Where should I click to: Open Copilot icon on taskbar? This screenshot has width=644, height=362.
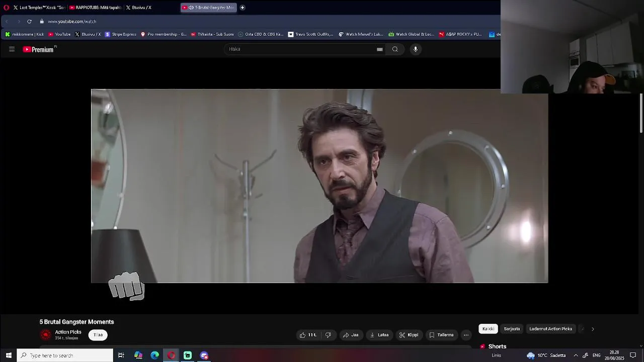pos(138,355)
